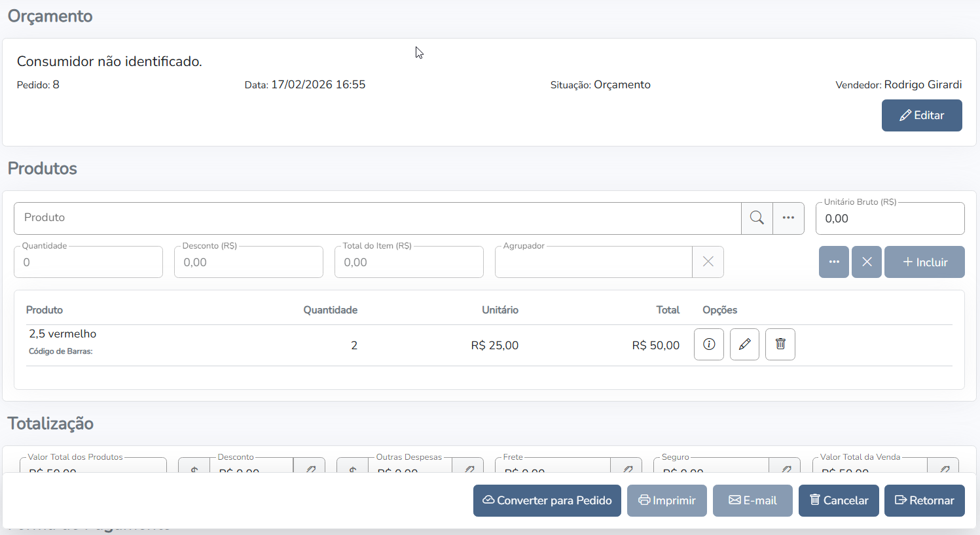Click the Unitário Bruto (R$) field
The width and height of the screenshot is (980, 535).
tap(889, 218)
